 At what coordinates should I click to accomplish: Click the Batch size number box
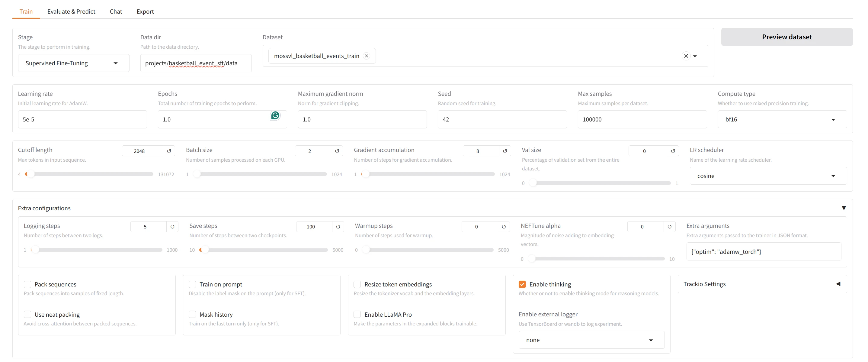click(313, 151)
